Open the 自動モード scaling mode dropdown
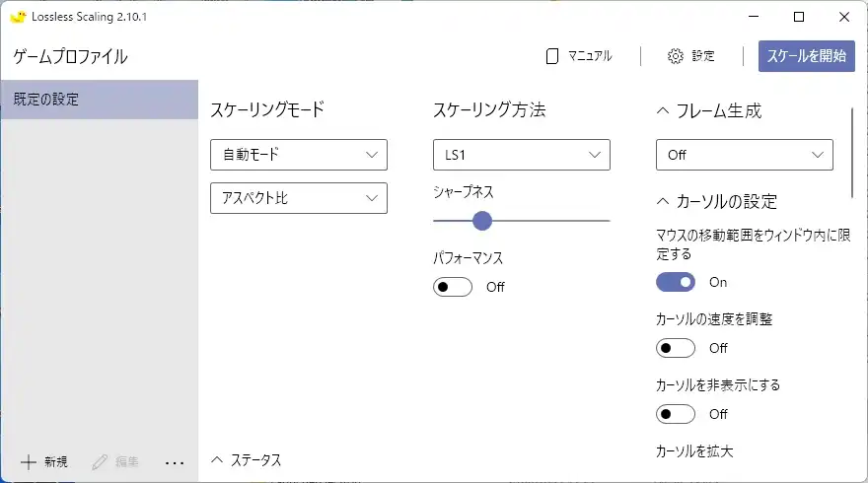Viewport: 868px width, 483px height. coord(299,155)
